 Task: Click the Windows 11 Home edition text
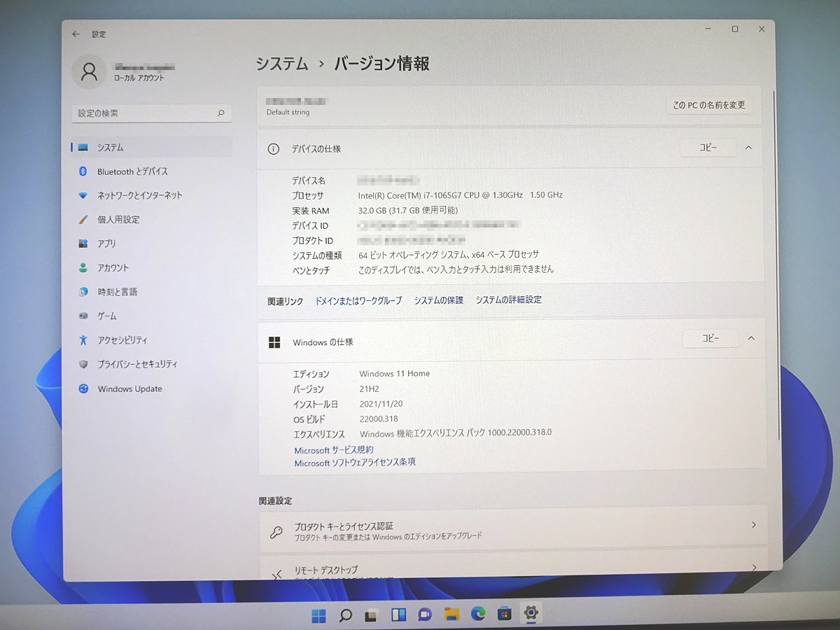click(394, 374)
